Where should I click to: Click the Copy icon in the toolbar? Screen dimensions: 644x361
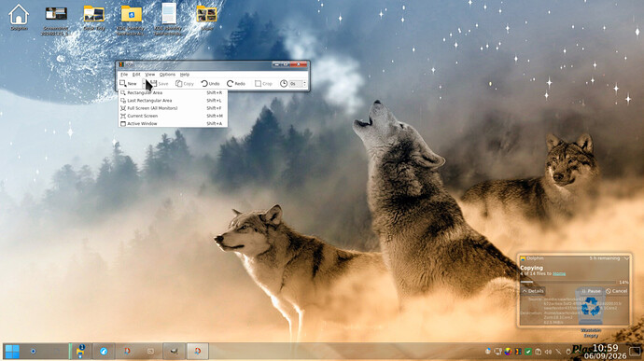click(179, 83)
